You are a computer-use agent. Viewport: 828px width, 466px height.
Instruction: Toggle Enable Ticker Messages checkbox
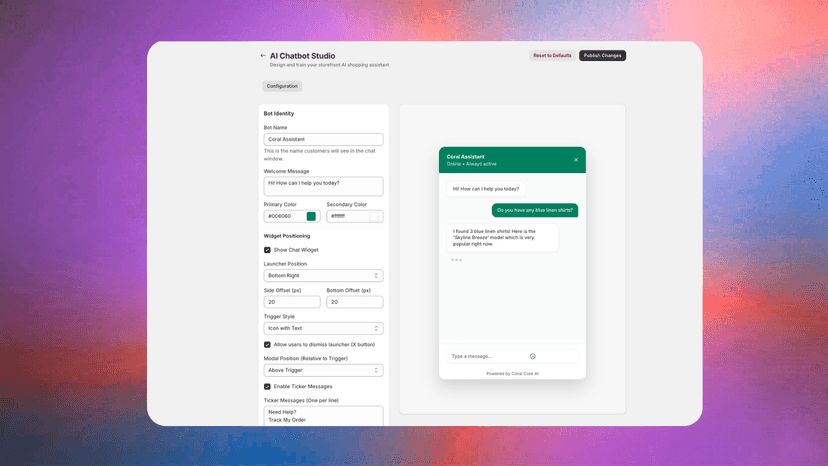coord(267,387)
